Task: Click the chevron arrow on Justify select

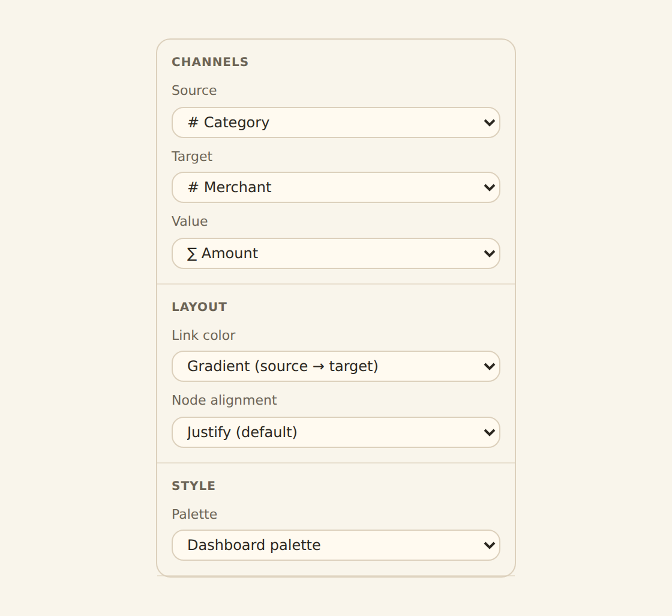Action: [x=489, y=432]
